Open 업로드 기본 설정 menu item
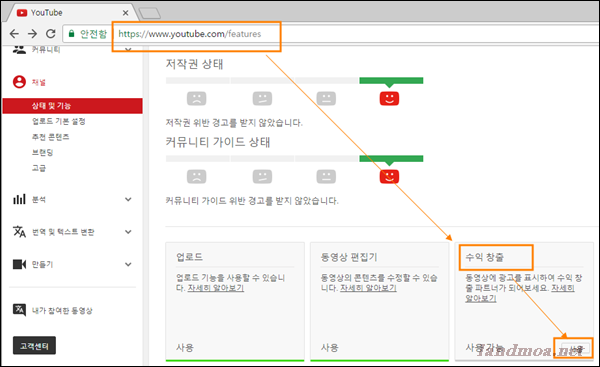 coord(59,121)
